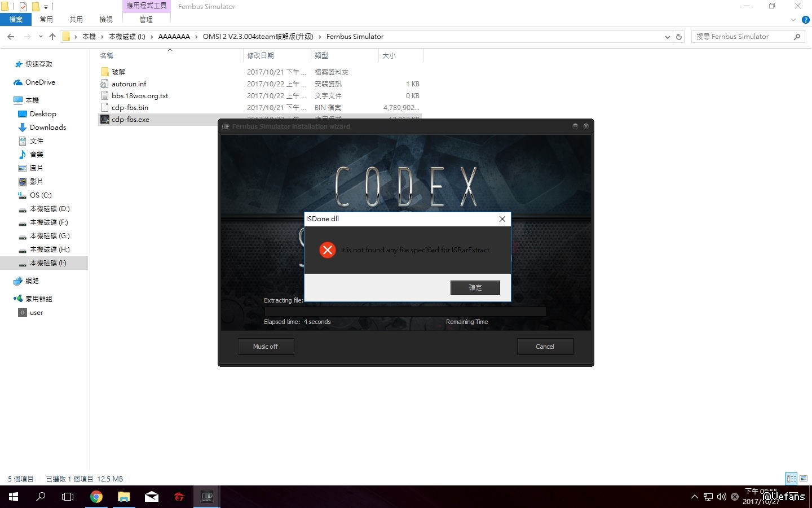Select the cdp-fbs.bin file
Image resolution: width=812 pixels, height=508 pixels.
[x=130, y=108]
